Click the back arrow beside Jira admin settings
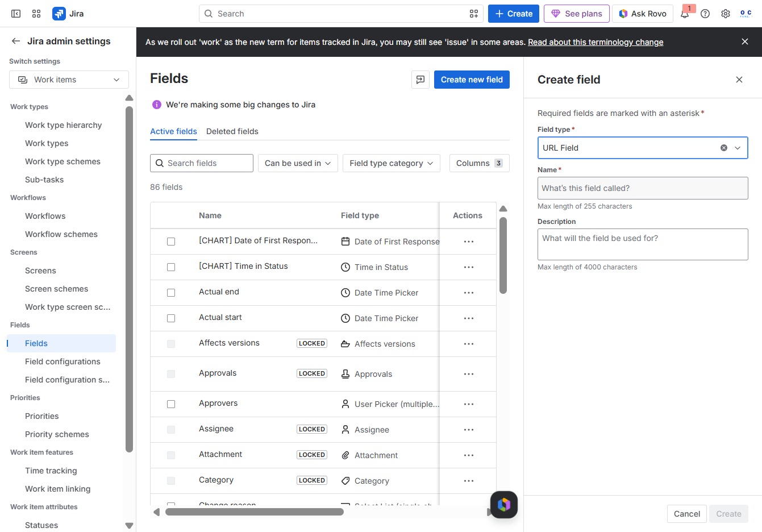 click(16, 41)
